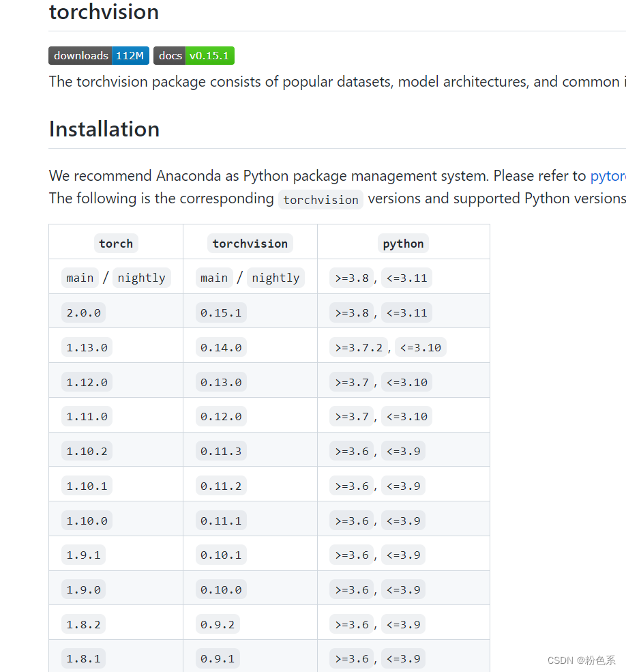The image size is (626, 672).
Task: Click the torchvision page title
Action: click(x=104, y=12)
